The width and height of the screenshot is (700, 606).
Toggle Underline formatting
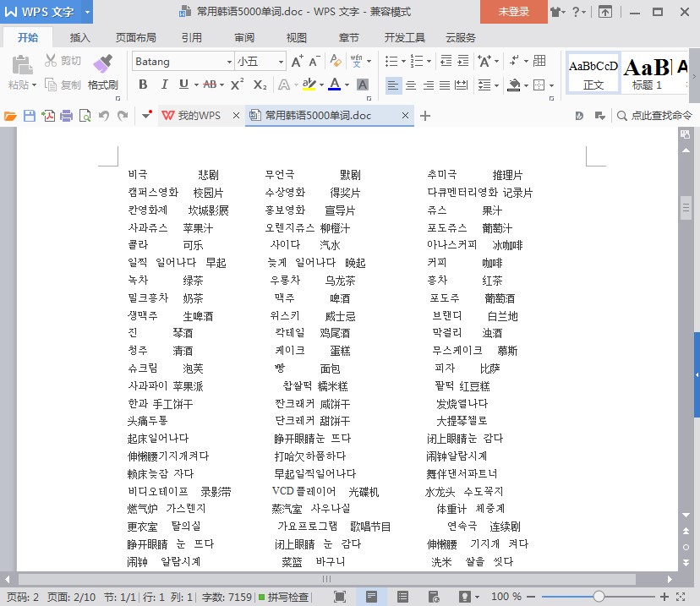(x=183, y=85)
